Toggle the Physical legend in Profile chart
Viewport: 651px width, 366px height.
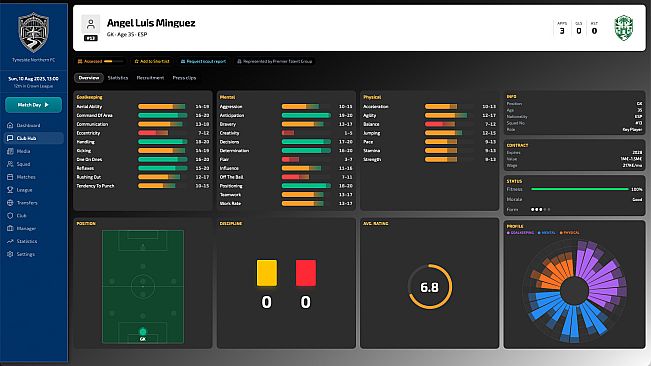569,233
